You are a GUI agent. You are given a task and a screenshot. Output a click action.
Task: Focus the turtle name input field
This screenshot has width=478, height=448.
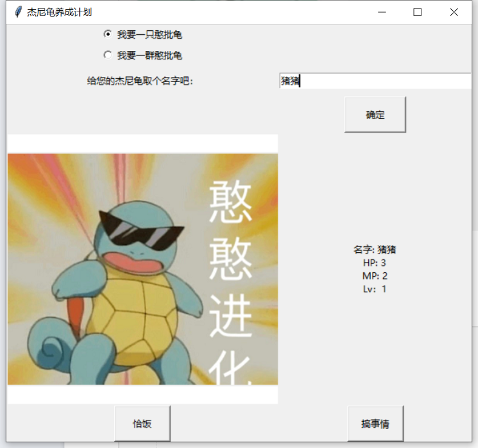point(375,81)
